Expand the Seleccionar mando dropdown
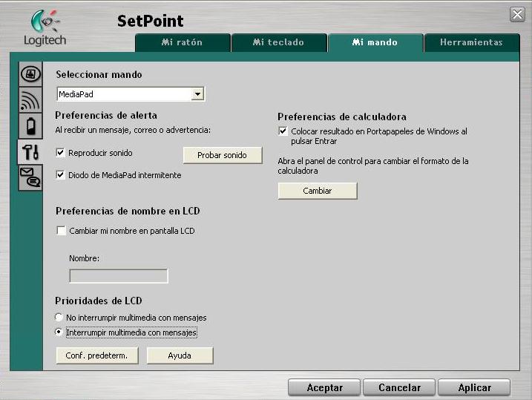The image size is (532, 400). tap(197, 94)
